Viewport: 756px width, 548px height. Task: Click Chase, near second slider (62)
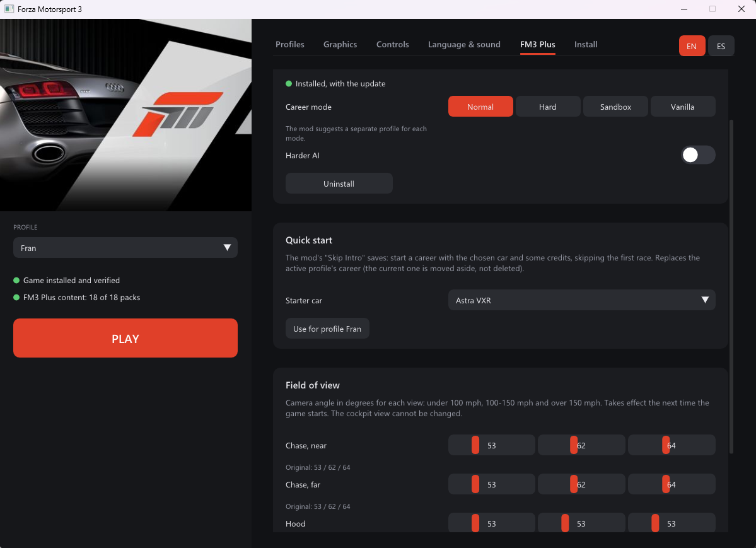[x=581, y=445]
